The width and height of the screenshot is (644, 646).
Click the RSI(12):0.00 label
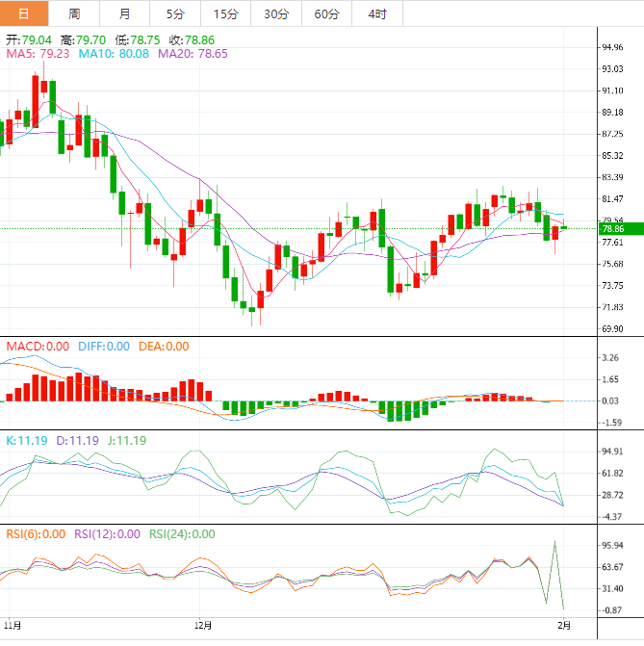click(107, 534)
